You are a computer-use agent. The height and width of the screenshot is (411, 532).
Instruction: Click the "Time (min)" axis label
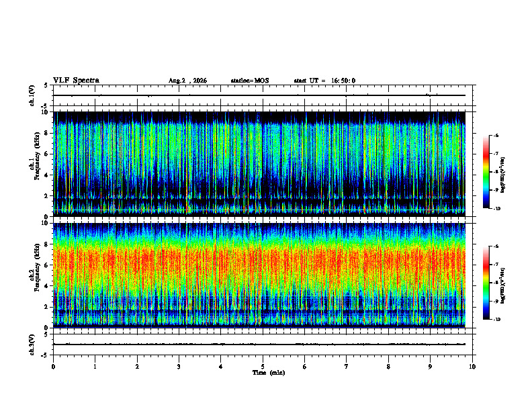[269, 373]
